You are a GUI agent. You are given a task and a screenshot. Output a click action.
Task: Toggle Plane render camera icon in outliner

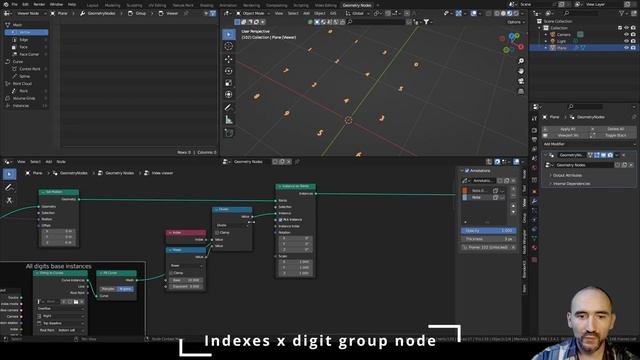coord(633,48)
